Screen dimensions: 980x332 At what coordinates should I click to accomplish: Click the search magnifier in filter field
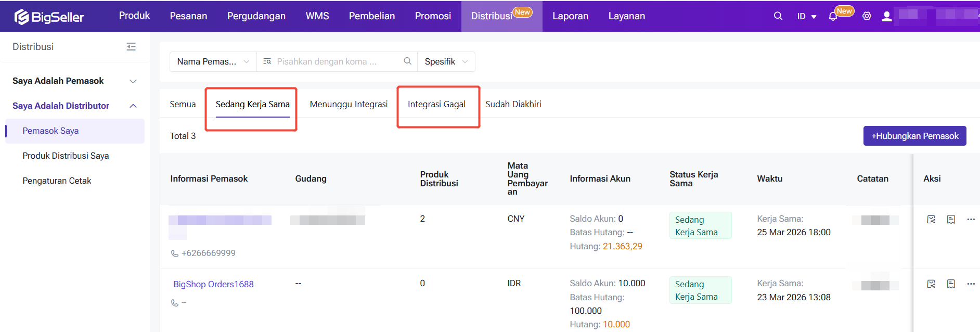tap(407, 61)
